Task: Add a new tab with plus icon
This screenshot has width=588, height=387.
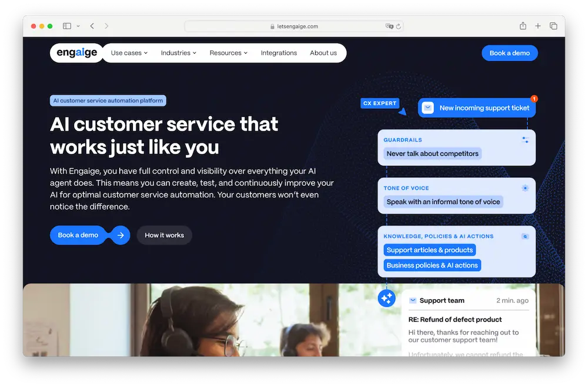Action: click(x=538, y=26)
